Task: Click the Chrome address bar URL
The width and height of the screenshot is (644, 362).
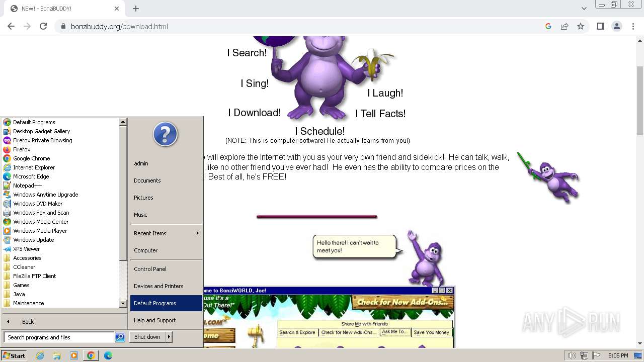Action: pos(119,26)
